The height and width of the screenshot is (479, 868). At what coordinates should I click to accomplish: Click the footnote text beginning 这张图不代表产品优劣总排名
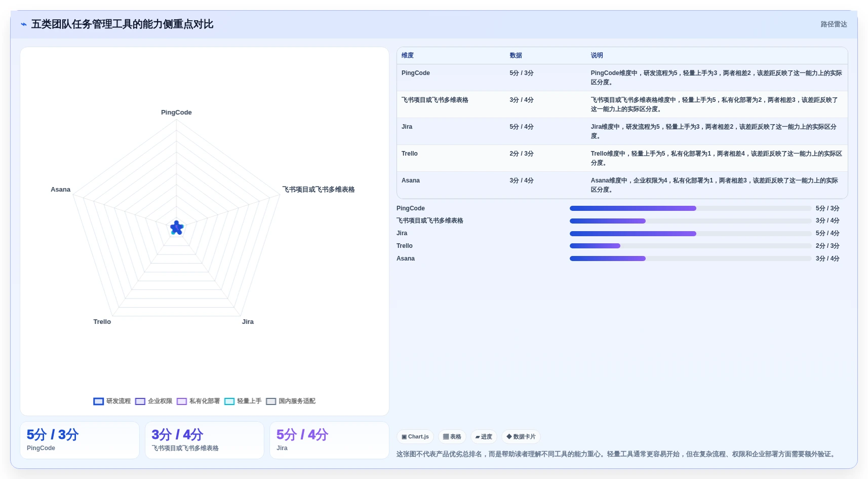coord(616,454)
